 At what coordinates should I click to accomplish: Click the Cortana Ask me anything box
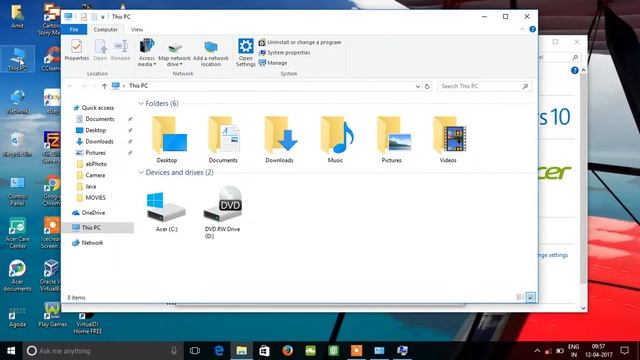pos(102,351)
